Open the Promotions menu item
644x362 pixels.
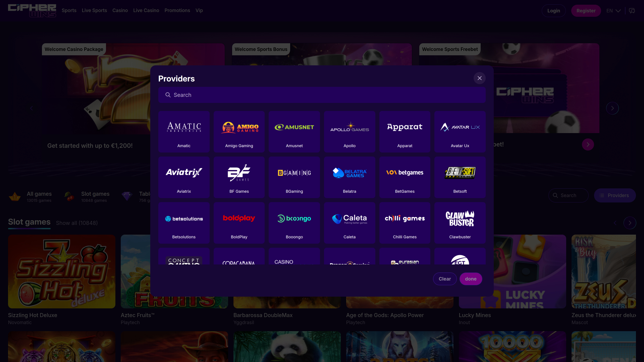[177, 10]
